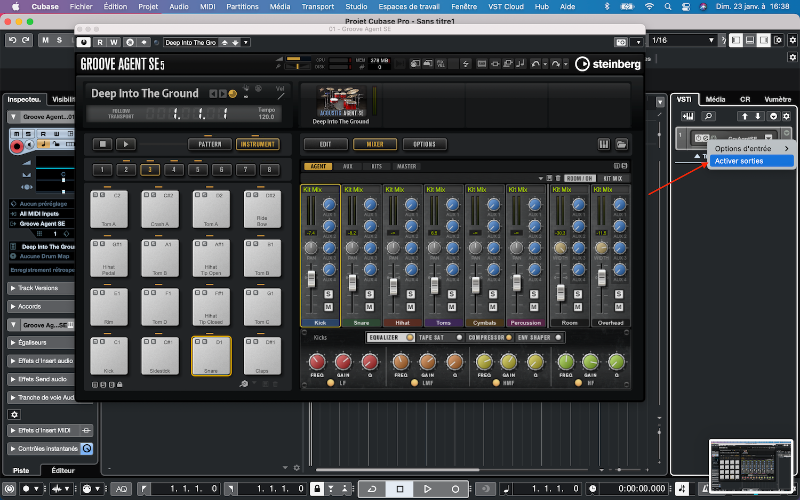Viewport: 800px width, 500px height.
Task: Click the red LF FREQ knob
Action: tap(317, 362)
